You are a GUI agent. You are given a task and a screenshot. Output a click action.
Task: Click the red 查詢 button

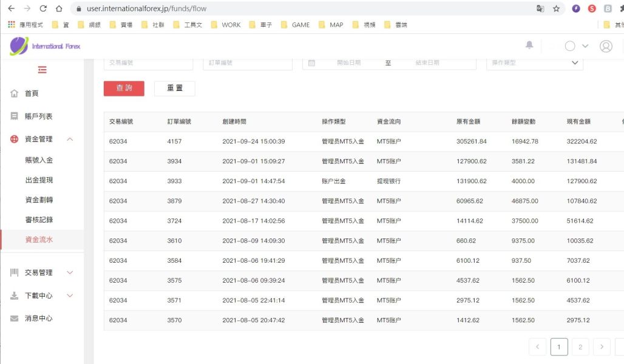(124, 88)
